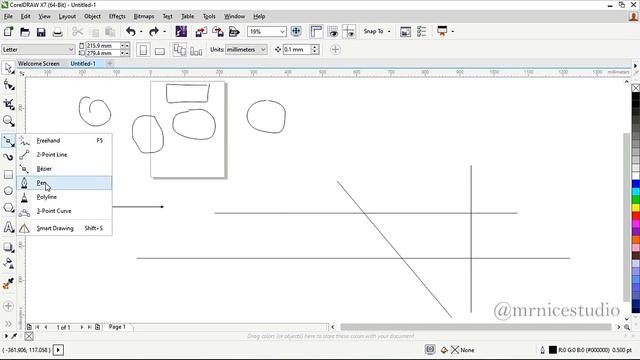Choose Polyline from curve flyout

point(64,197)
